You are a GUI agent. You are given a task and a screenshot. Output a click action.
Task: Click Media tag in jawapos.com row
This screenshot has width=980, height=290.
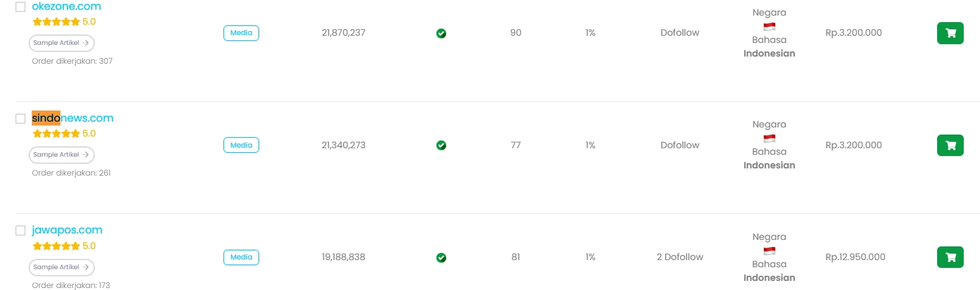click(x=242, y=257)
